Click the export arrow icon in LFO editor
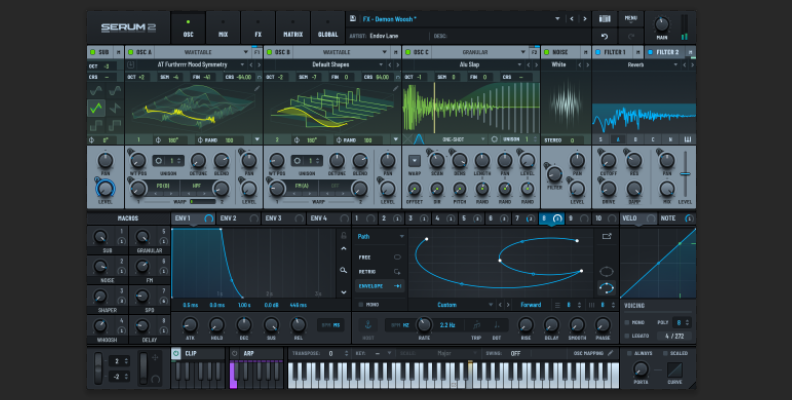Viewport: 792px width, 400px height. 606,237
